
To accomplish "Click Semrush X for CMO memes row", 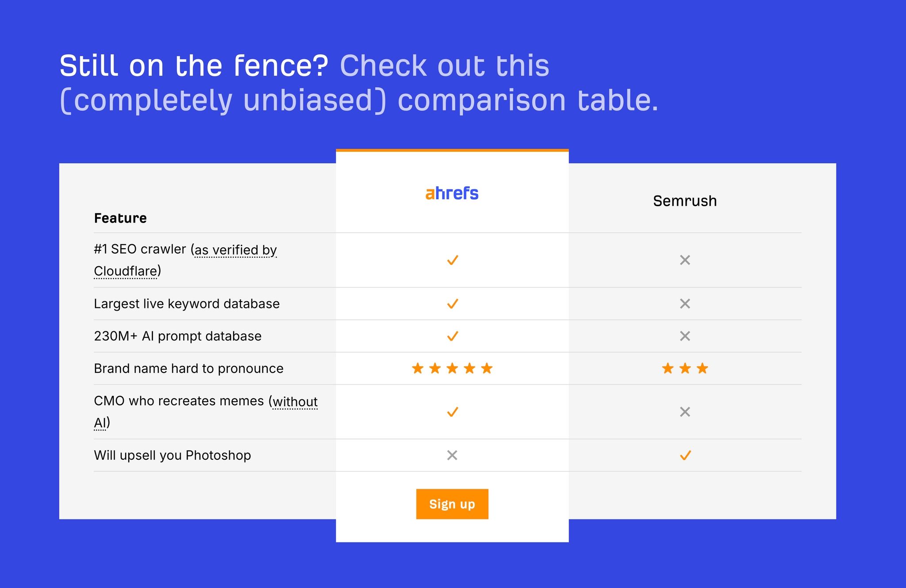I will (x=685, y=412).
